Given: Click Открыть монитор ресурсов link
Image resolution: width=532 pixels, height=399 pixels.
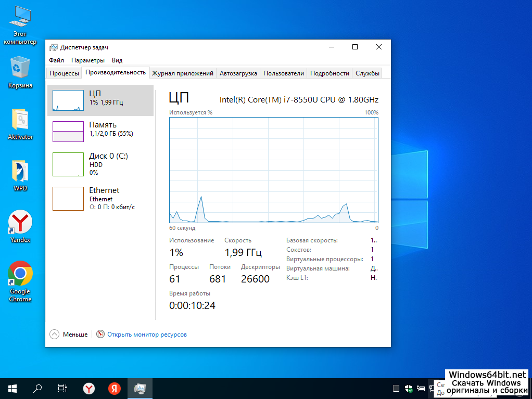Looking at the screenshot, I should (x=146, y=334).
